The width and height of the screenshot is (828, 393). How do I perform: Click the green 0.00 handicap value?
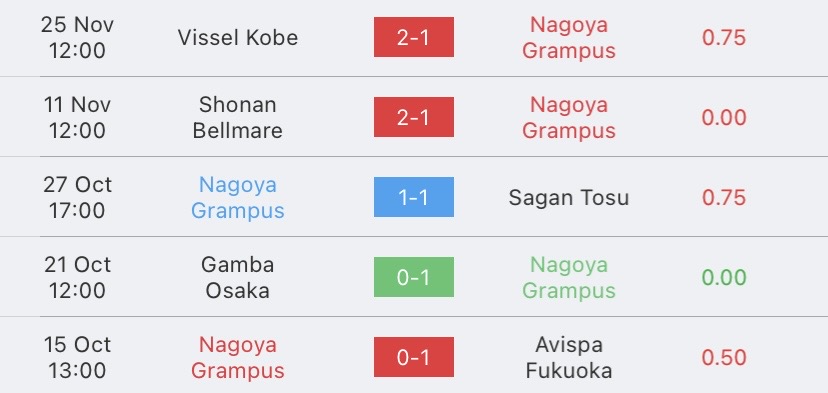(723, 277)
